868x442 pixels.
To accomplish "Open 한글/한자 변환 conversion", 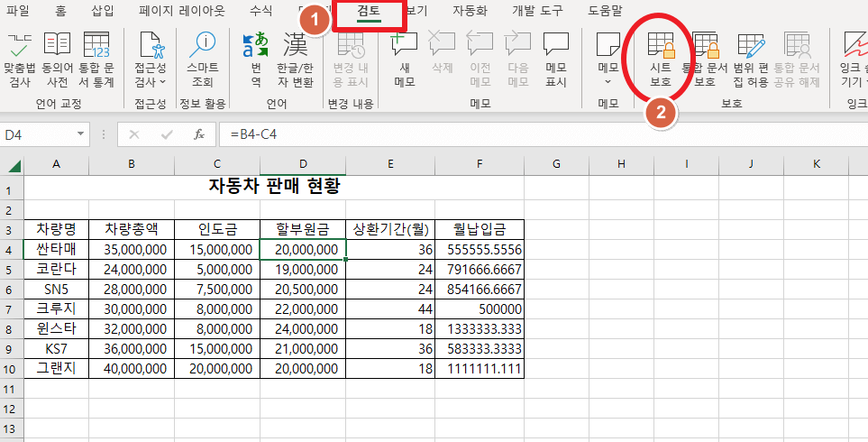I will 295,60.
